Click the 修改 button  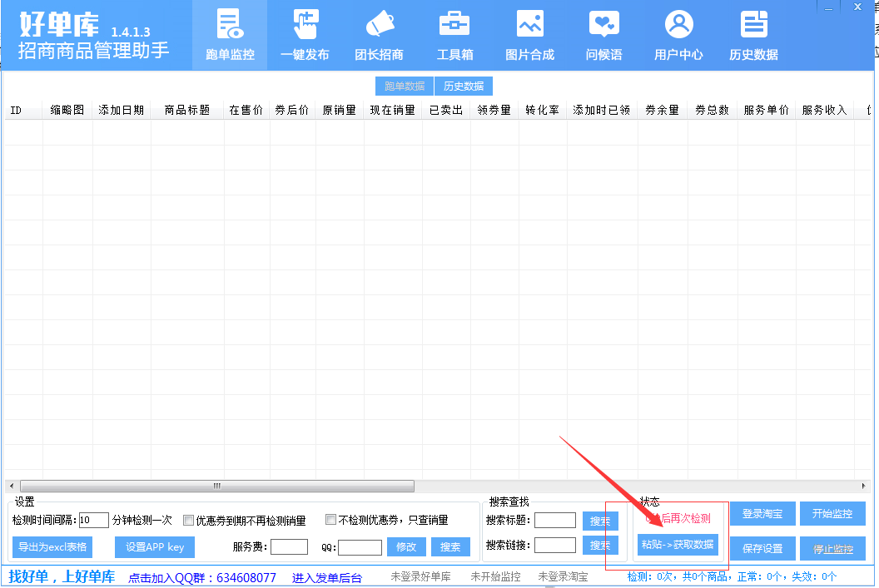pyautogui.click(x=406, y=547)
